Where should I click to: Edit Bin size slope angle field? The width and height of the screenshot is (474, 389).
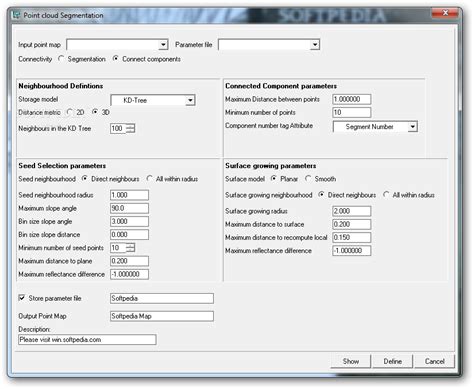point(129,221)
